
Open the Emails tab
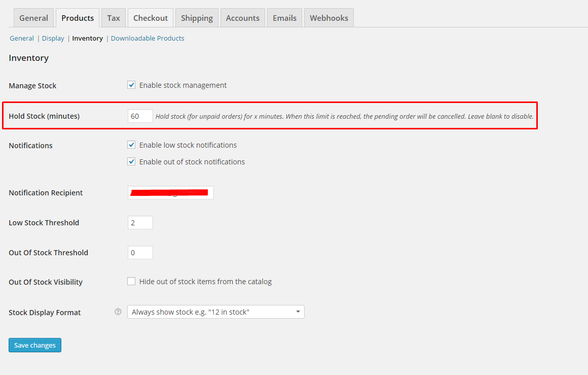coord(284,18)
